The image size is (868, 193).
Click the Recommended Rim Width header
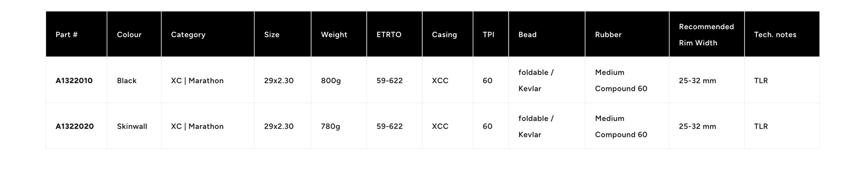pyautogui.click(x=706, y=35)
